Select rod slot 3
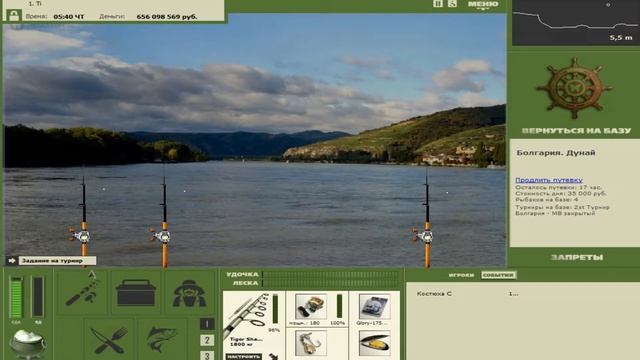Image resolution: width=640 pixels, height=360 pixels. 207,355
